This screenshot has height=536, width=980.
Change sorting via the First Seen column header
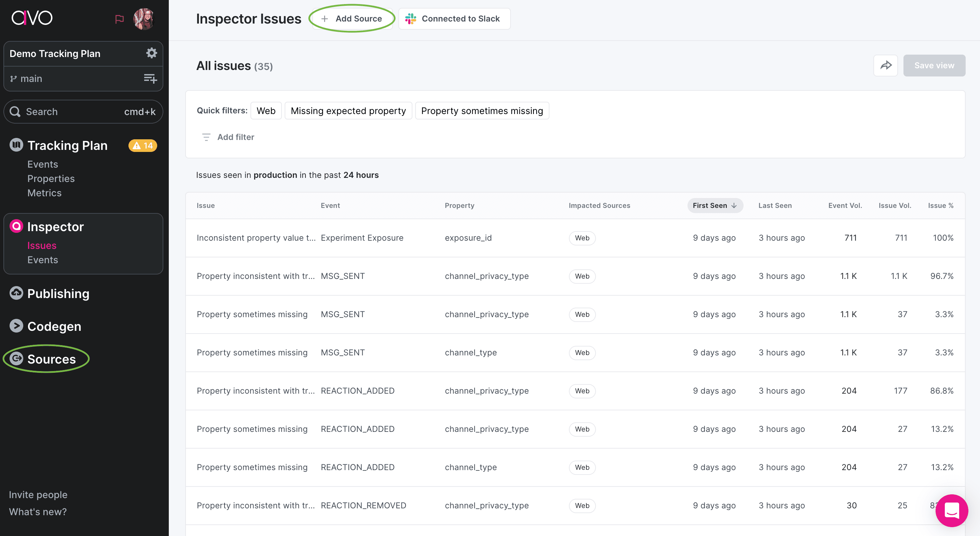[715, 205]
